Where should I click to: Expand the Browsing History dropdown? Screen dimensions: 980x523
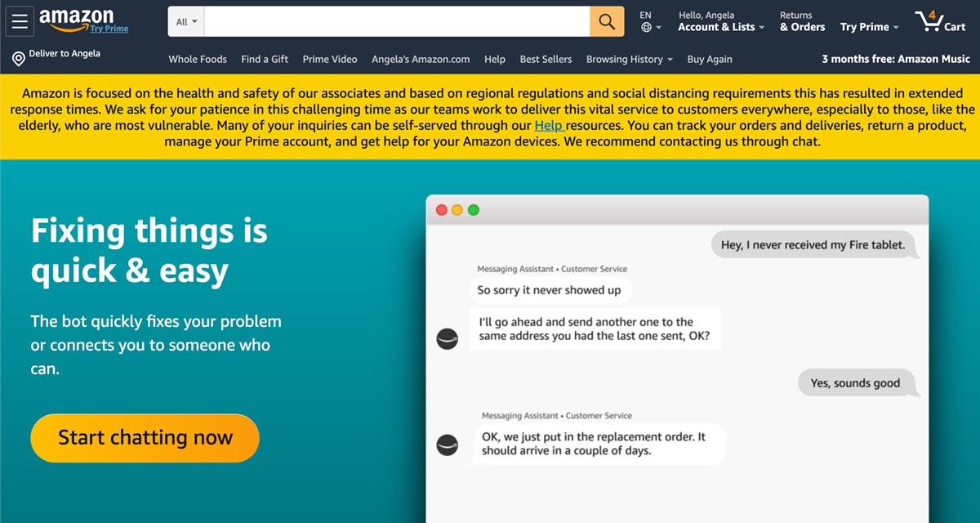coord(629,60)
